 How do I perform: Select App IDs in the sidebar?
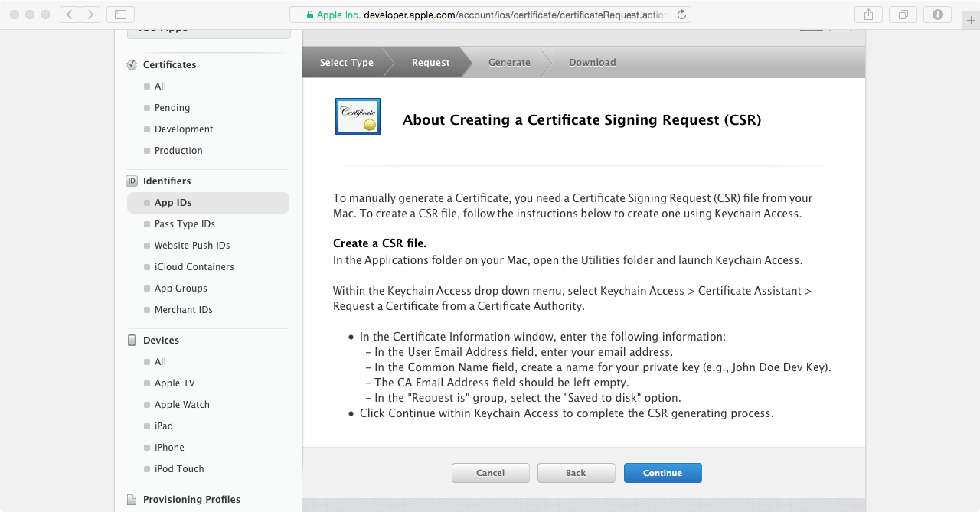(208, 203)
